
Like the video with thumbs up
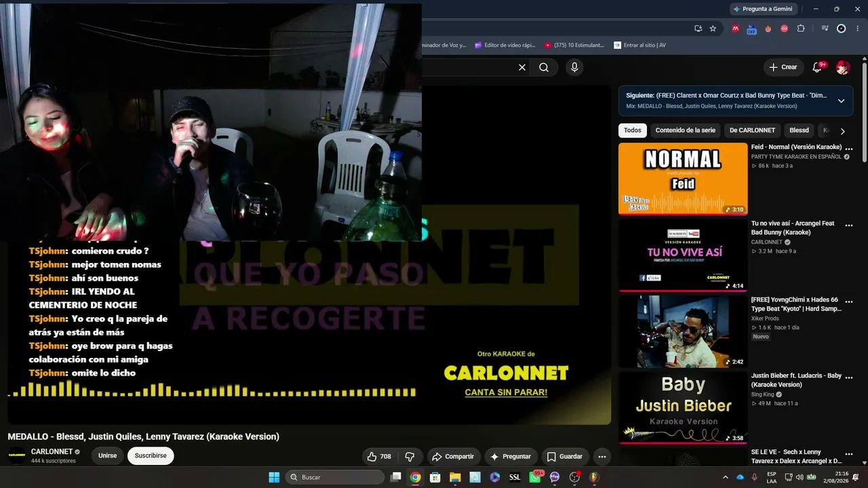378,457
